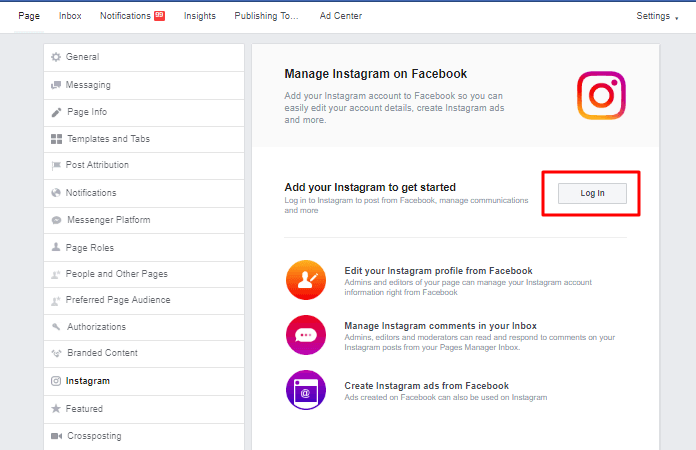Click the People and Other Pages icon

pyautogui.click(x=56, y=274)
